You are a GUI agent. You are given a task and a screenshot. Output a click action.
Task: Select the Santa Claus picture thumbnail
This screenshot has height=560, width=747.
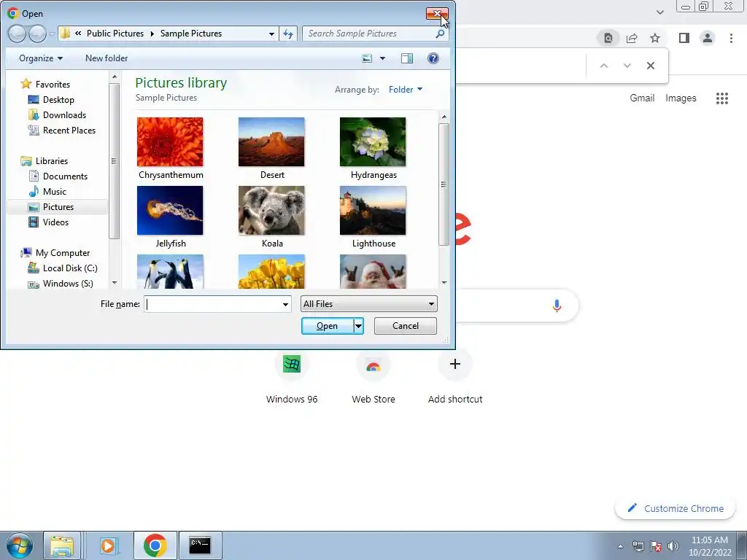click(373, 271)
